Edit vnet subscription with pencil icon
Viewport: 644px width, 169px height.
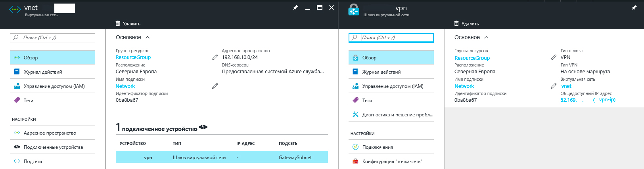pos(215,86)
